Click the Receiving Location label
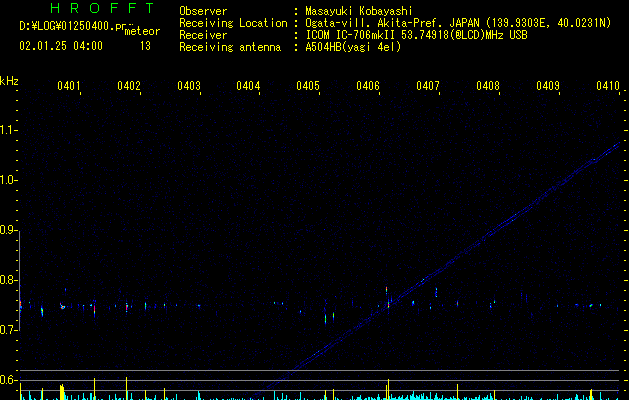The width and height of the screenshot is (629, 400). point(233,23)
